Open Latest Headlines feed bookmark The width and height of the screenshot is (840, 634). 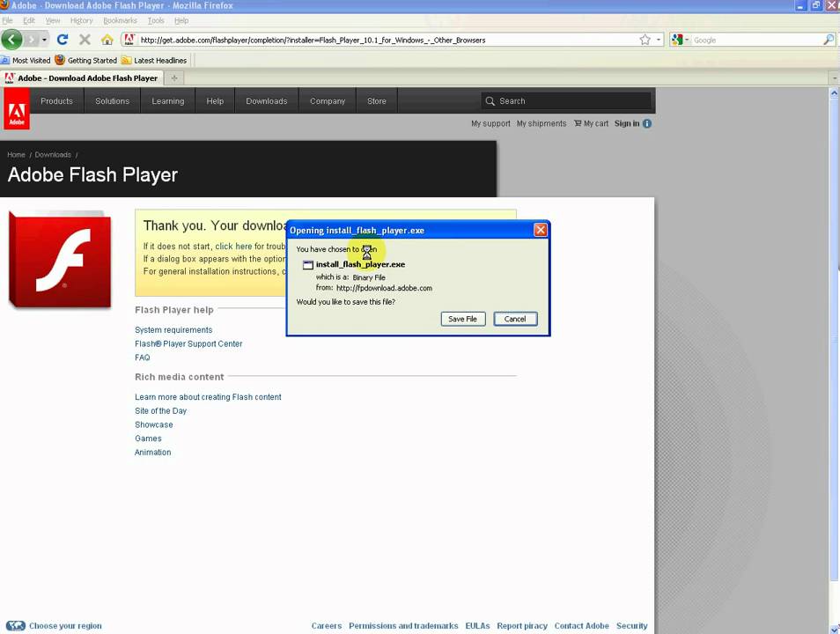click(x=154, y=60)
